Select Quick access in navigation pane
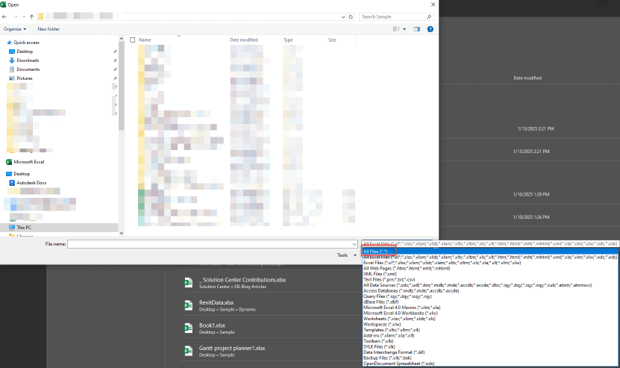620x368 pixels. click(x=26, y=42)
